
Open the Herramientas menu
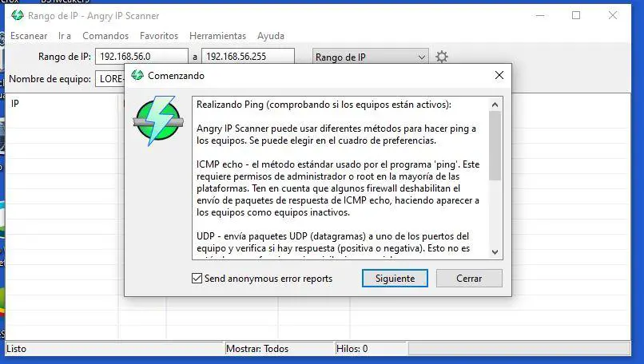(x=217, y=36)
